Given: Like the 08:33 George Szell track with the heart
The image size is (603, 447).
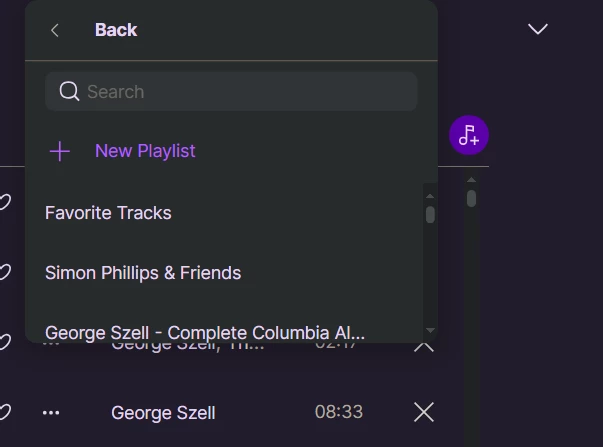Looking at the screenshot, I should pyautogui.click(x=5, y=412).
